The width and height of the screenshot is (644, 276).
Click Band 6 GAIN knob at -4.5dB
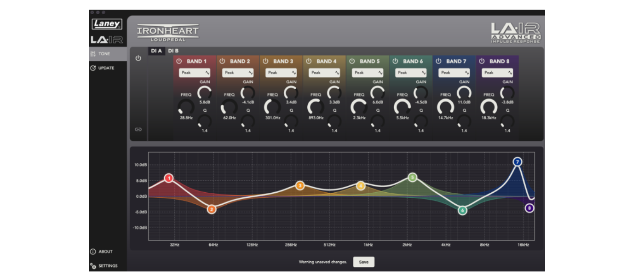[x=420, y=92]
